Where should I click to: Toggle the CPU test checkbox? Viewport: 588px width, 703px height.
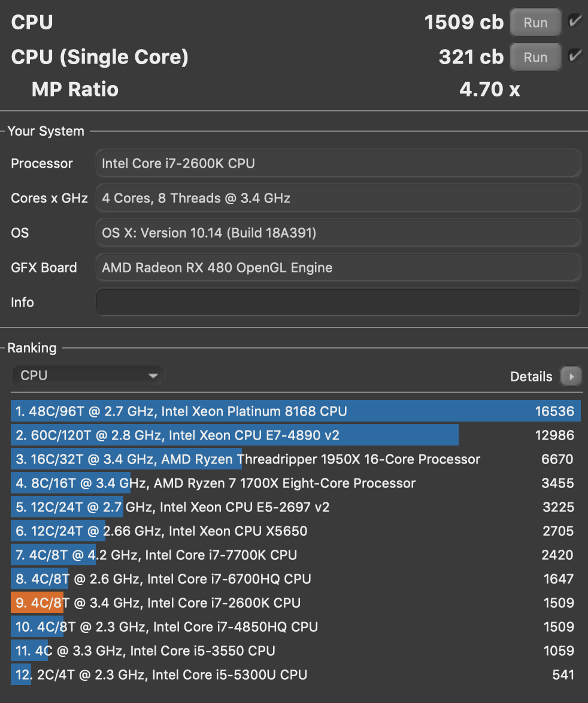(x=575, y=22)
